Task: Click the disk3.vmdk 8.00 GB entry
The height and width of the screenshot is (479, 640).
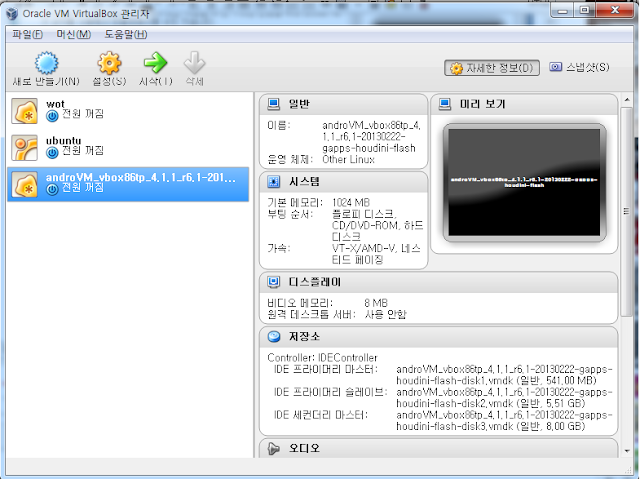Action: [504, 421]
